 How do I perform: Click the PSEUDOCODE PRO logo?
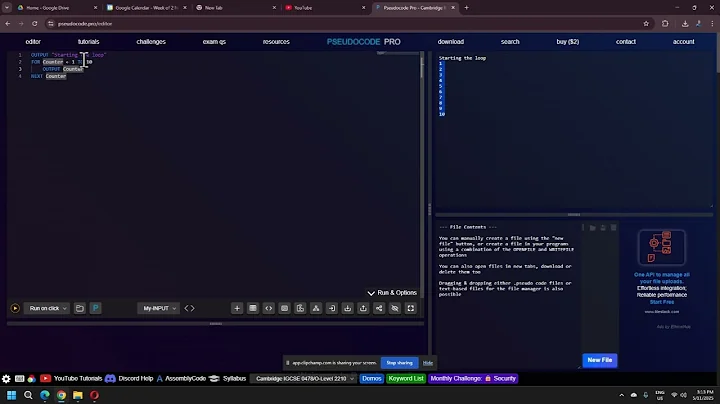pos(363,42)
